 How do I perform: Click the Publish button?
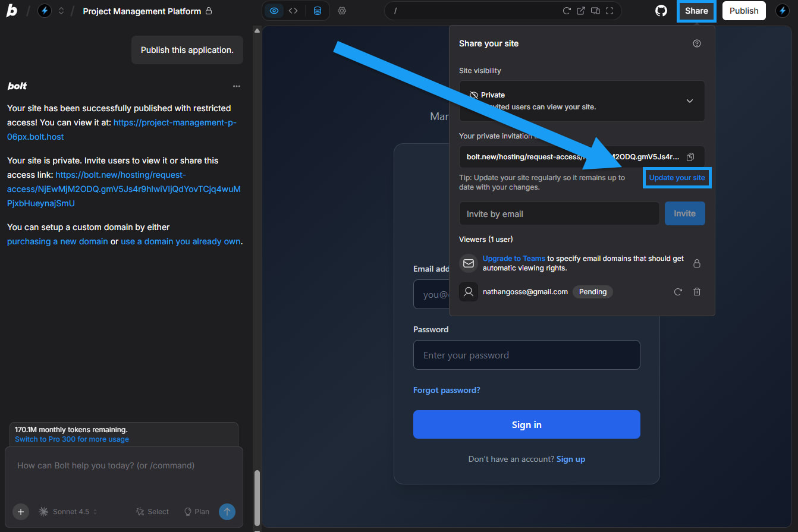tap(744, 11)
